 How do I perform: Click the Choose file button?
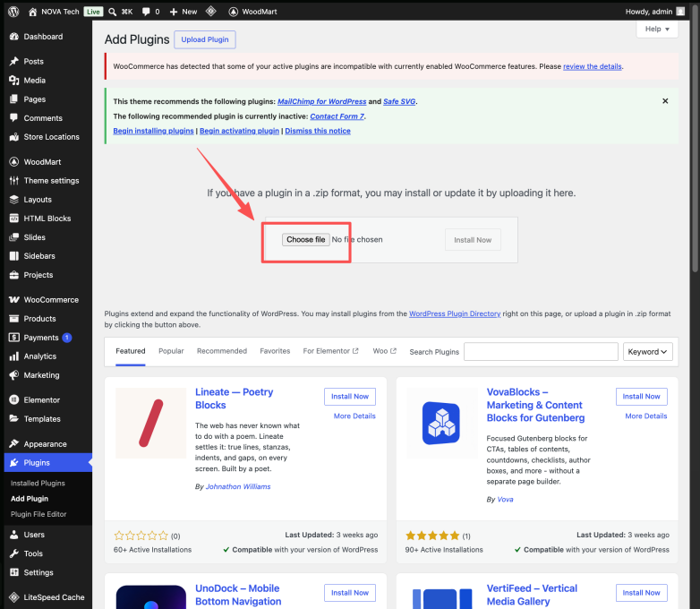coord(306,239)
